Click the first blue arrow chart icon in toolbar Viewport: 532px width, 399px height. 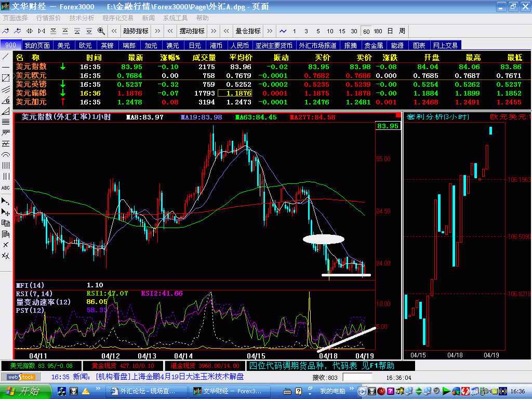click(6, 31)
